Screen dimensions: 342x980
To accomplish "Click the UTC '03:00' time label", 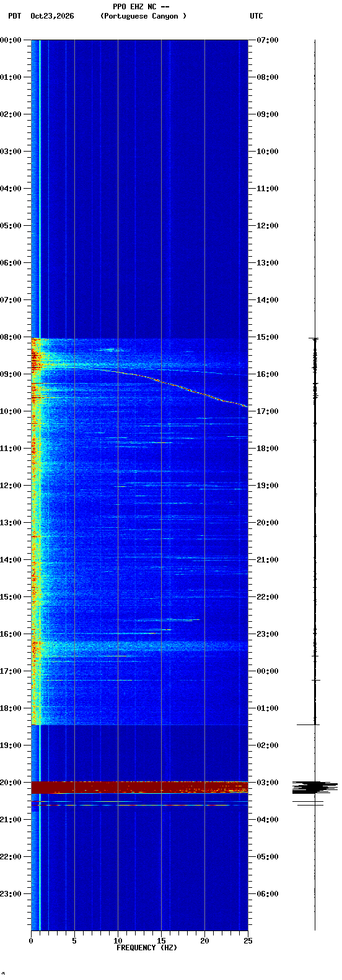I will pyautogui.click(x=268, y=783).
